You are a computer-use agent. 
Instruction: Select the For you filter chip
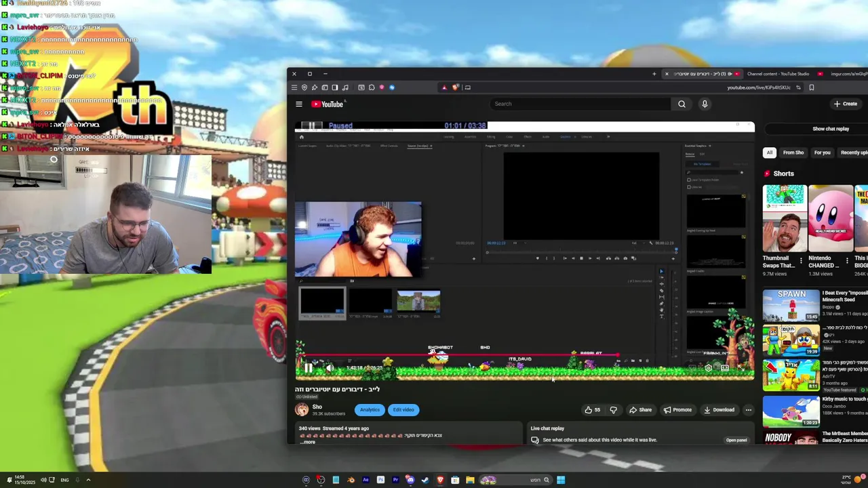[x=822, y=152]
